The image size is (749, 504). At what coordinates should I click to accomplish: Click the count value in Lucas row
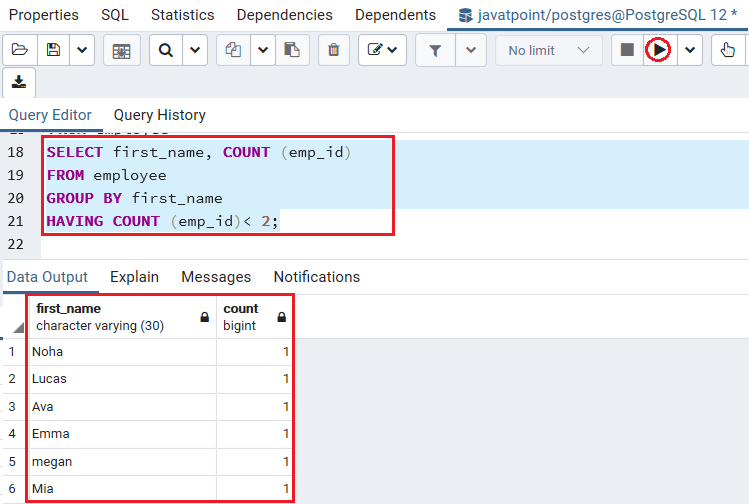[254, 379]
